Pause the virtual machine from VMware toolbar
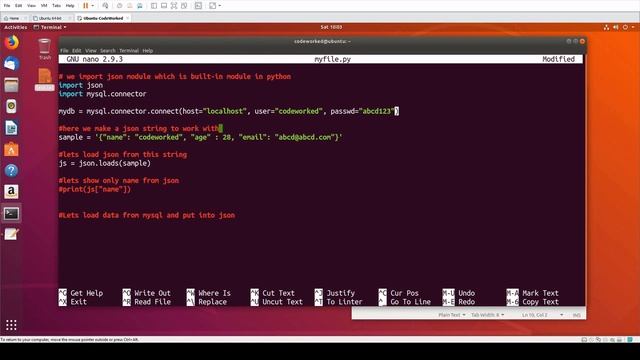Screen dimensions: 640x360 click(86, 6)
